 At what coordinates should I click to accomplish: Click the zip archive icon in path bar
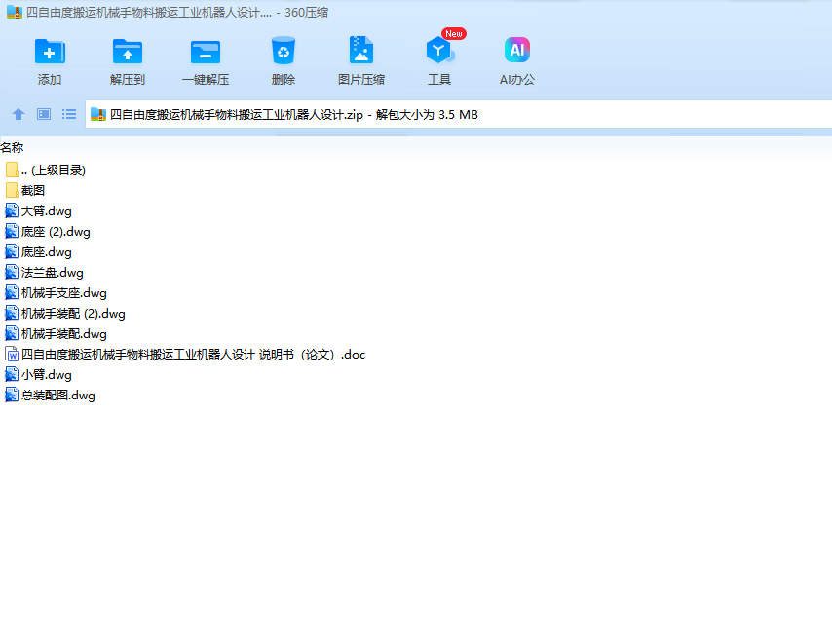click(98, 114)
